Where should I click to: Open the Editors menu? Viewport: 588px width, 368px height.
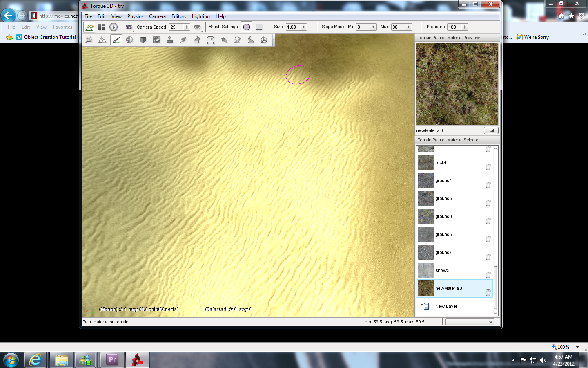(178, 16)
